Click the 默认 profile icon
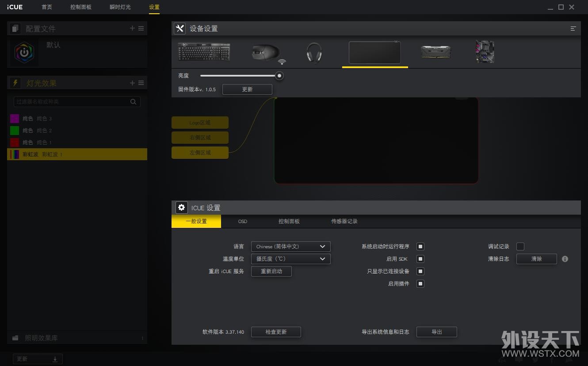This screenshot has width=588, height=366. point(24,52)
